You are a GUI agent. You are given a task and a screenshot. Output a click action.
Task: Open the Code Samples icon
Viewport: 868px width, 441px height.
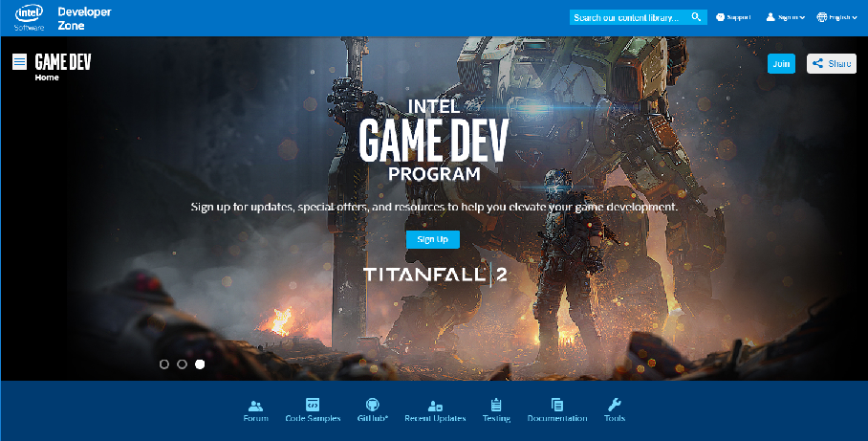[313, 405]
